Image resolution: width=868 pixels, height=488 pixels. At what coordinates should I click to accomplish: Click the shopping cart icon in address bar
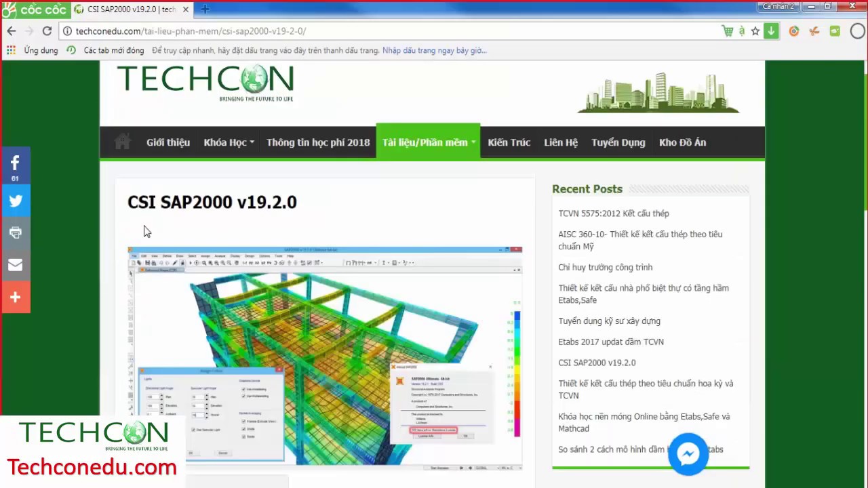point(728,31)
